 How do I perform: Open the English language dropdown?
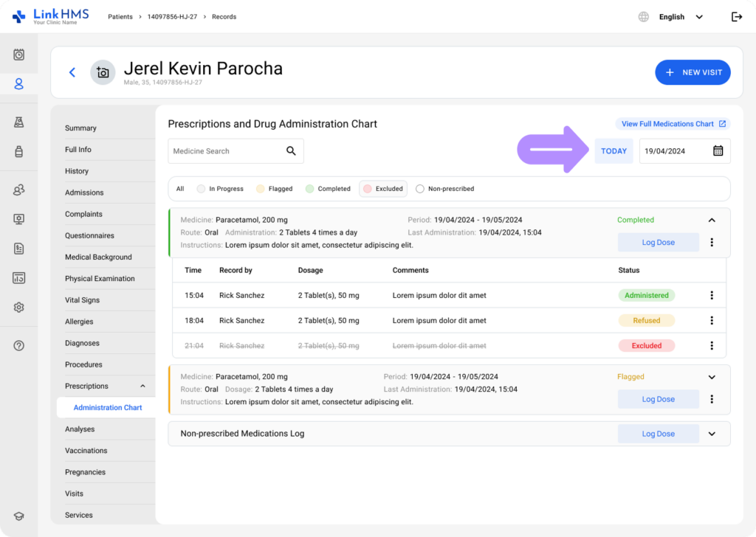(x=679, y=17)
